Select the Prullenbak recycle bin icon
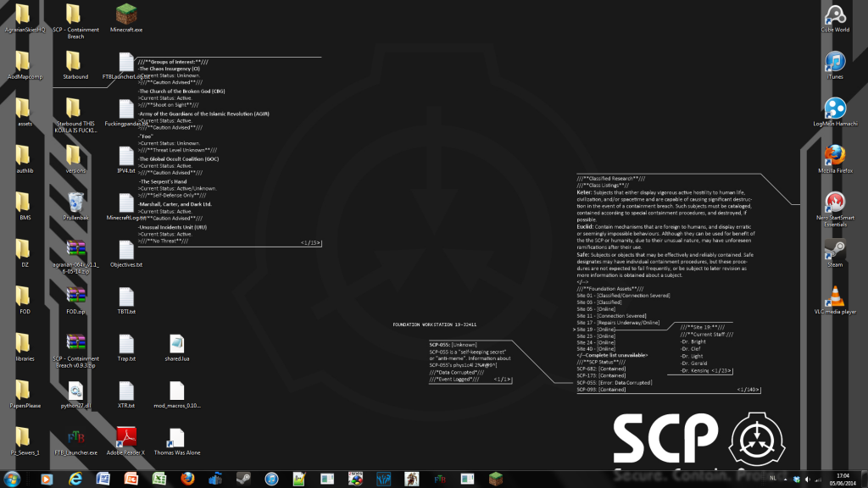Screen dimensions: 868x488 pos(75,203)
